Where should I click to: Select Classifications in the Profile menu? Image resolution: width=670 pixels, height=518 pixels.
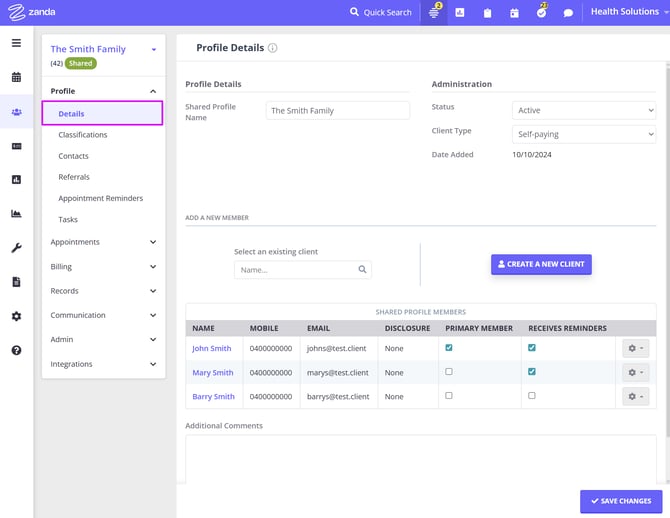[83, 135]
